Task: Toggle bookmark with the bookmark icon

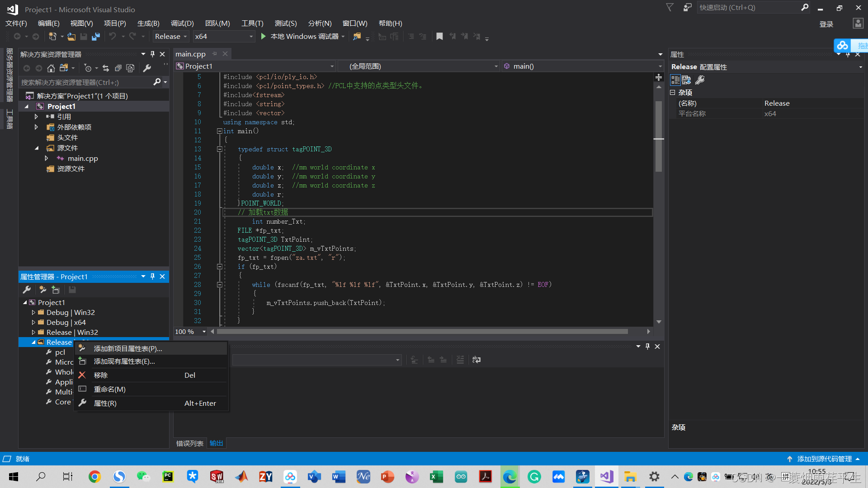Action: point(439,37)
